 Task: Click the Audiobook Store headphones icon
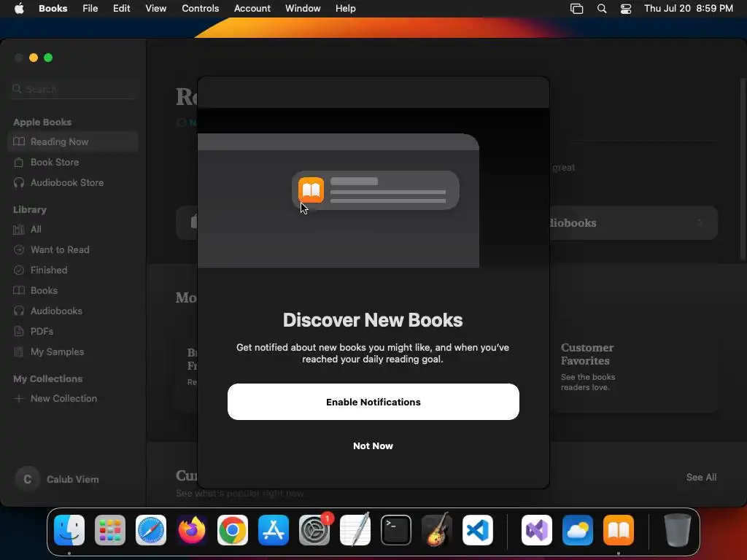[18, 182]
